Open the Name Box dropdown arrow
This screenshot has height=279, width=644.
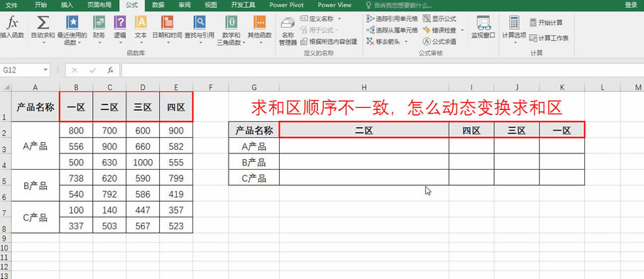click(x=45, y=70)
